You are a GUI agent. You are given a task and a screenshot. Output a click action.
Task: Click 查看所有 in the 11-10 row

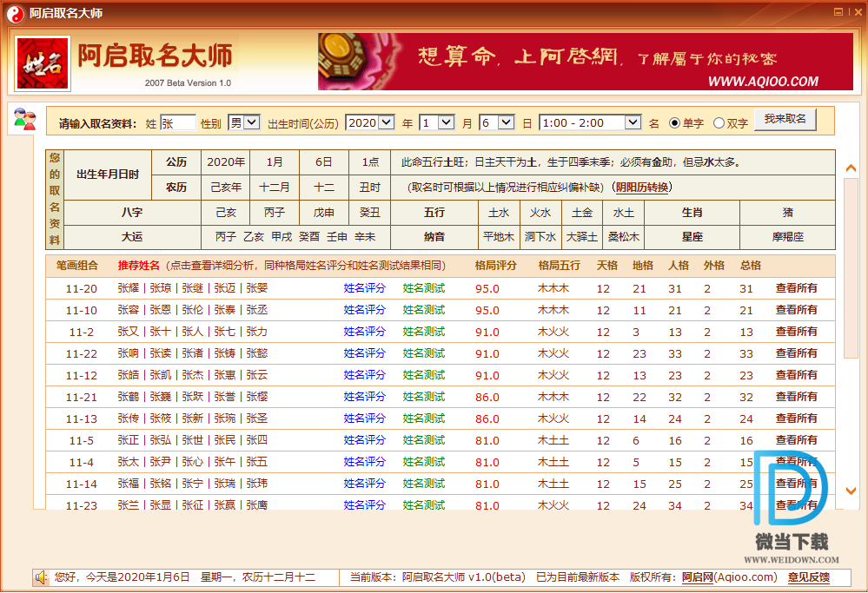[x=797, y=310]
